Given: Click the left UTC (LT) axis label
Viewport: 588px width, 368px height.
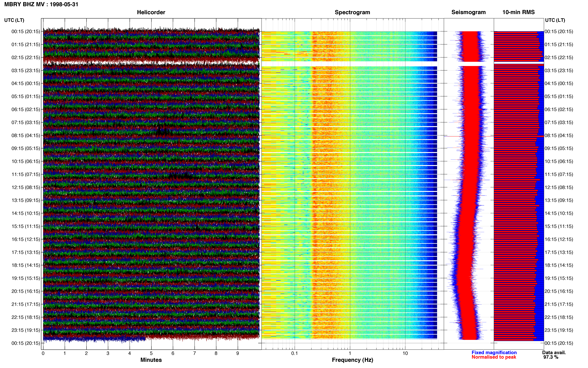Looking at the screenshot, I should 14,20.
